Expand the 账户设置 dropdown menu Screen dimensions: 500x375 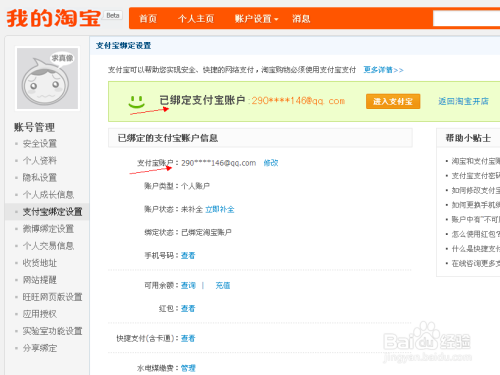tap(256, 19)
